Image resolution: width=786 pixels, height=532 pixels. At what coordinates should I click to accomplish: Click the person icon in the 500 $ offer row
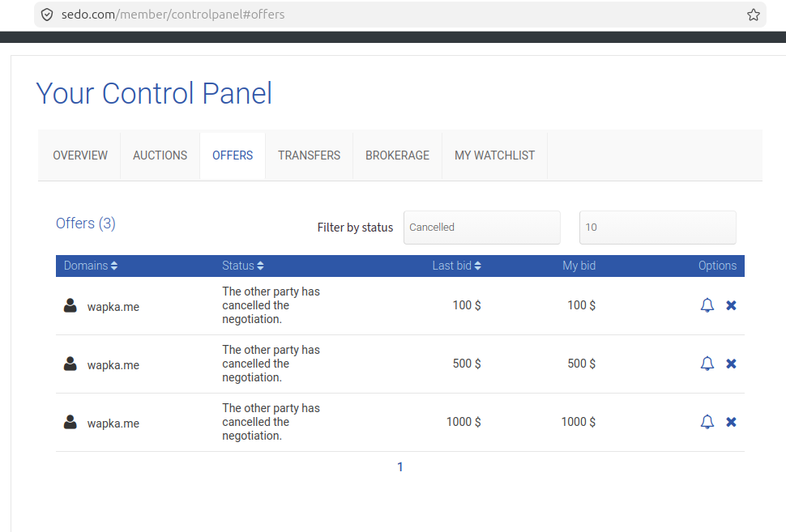[x=70, y=364]
